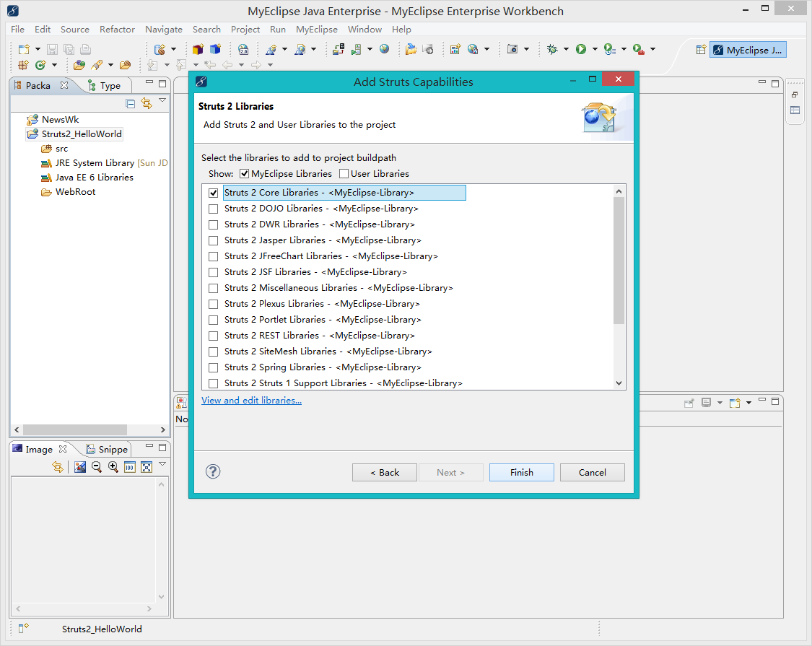The height and width of the screenshot is (646, 812).
Task: Click the Back button
Action: [385, 473]
